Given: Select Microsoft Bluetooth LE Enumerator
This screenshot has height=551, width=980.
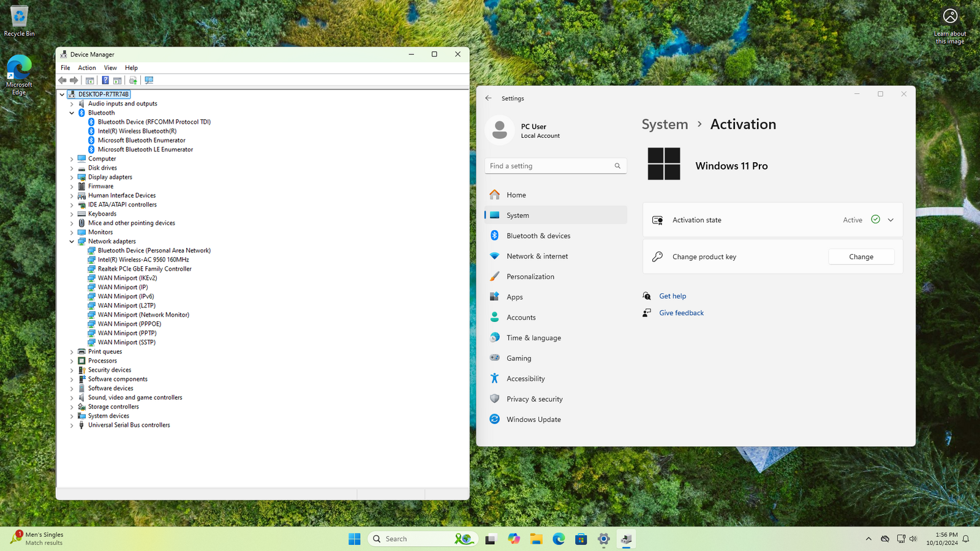Looking at the screenshot, I should pos(145,149).
